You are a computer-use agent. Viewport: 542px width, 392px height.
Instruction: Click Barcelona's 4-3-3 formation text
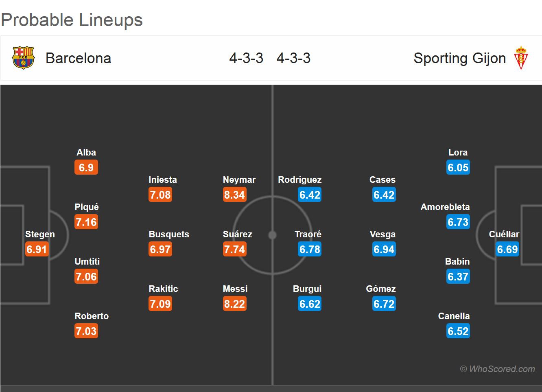tap(246, 58)
